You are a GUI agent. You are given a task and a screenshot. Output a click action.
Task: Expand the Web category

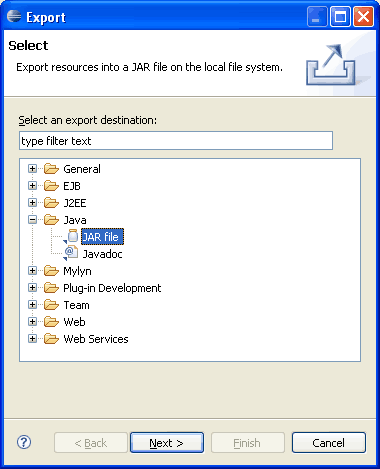click(x=32, y=322)
